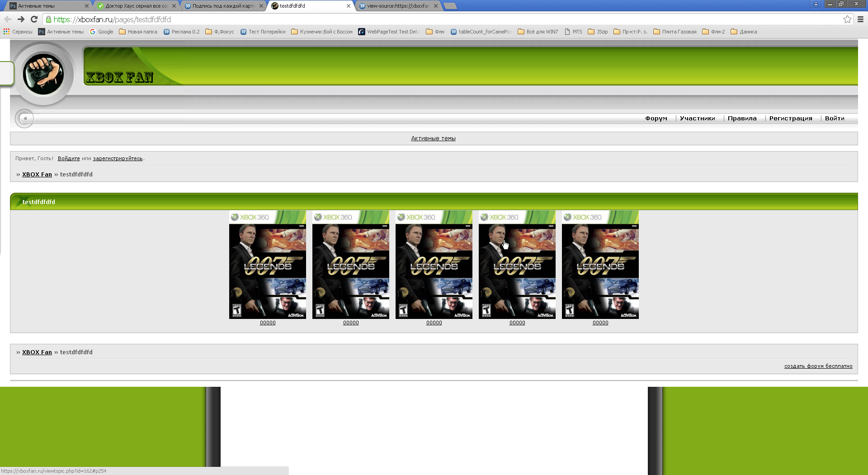Screen dimensions: 868x475
Task: Open JSzip bookmark folder
Action: (x=598, y=32)
